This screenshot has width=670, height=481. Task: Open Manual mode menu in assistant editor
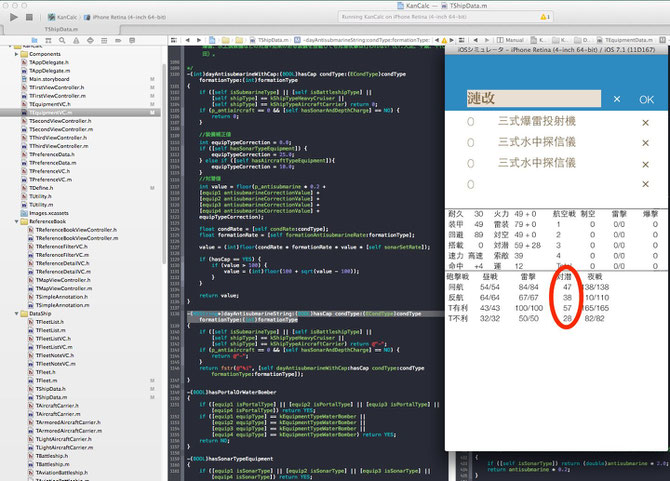510,40
